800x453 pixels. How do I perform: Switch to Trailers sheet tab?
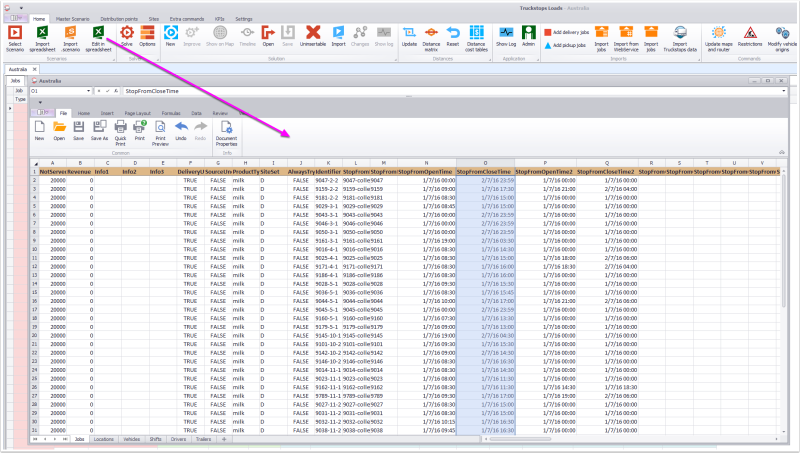tap(203, 439)
